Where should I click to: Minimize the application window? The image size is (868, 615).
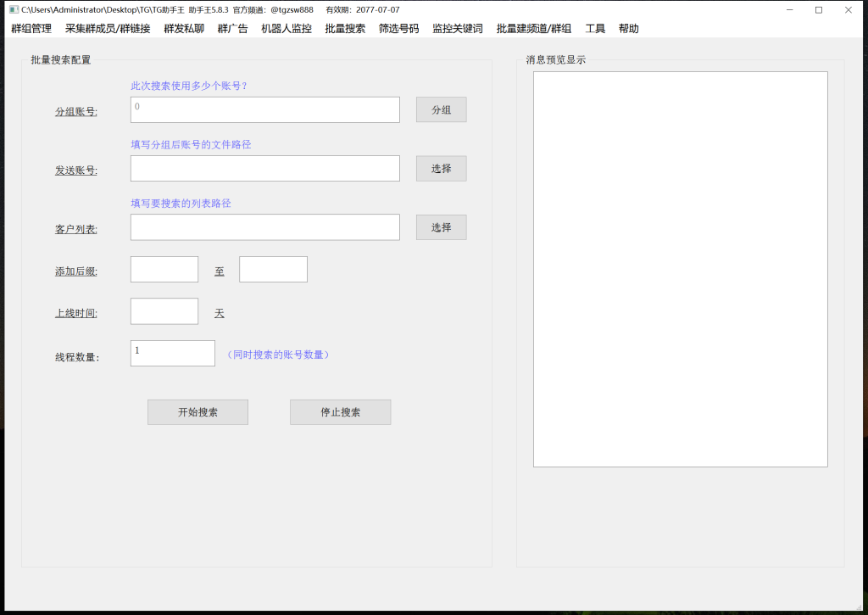click(790, 10)
